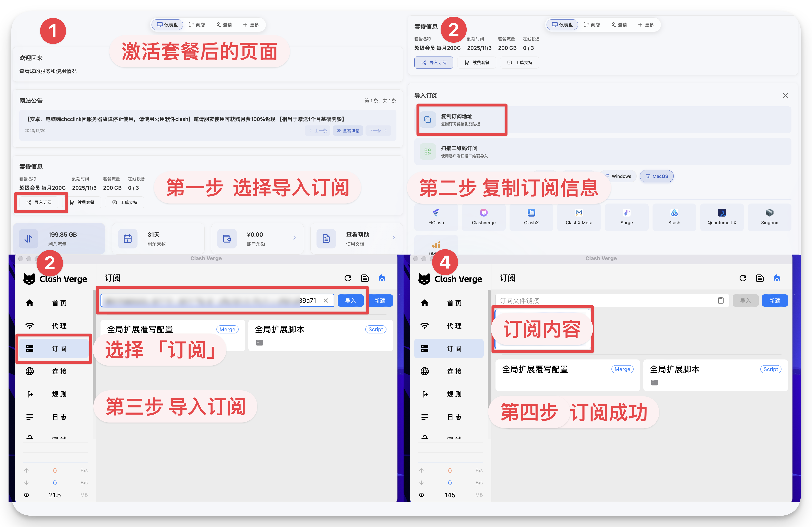The height and width of the screenshot is (527, 812).
Task: Select the Singbox client icon
Action: tap(769, 213)
